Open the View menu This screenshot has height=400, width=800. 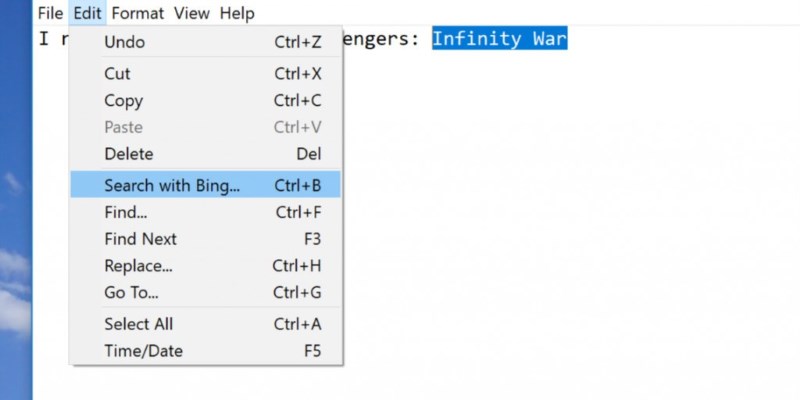192,14
